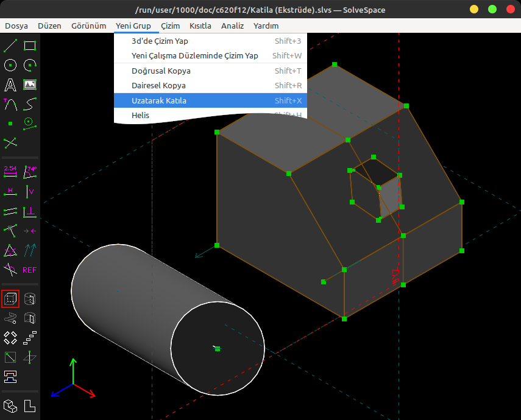The height and width of the screenshot is (420, 521).
Task: Select the text (A) tool
Action: [10, 85]
